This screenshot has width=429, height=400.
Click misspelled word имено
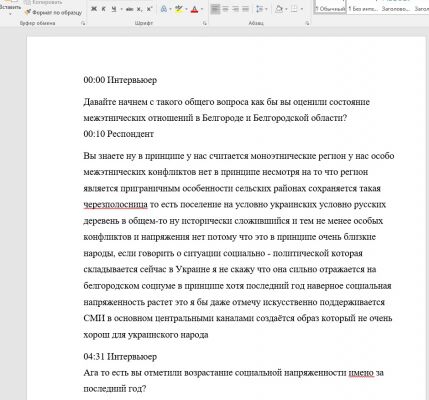361,373
